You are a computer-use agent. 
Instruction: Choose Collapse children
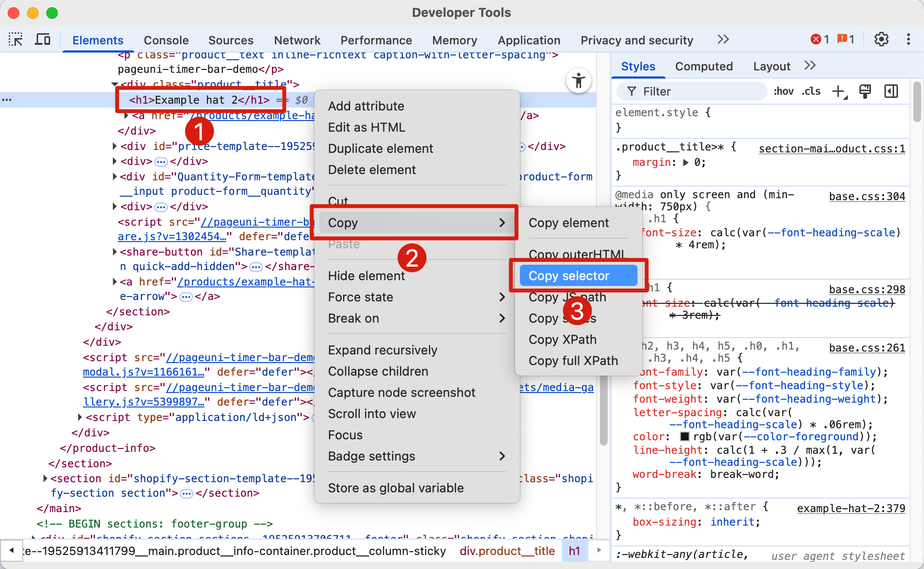417,371
